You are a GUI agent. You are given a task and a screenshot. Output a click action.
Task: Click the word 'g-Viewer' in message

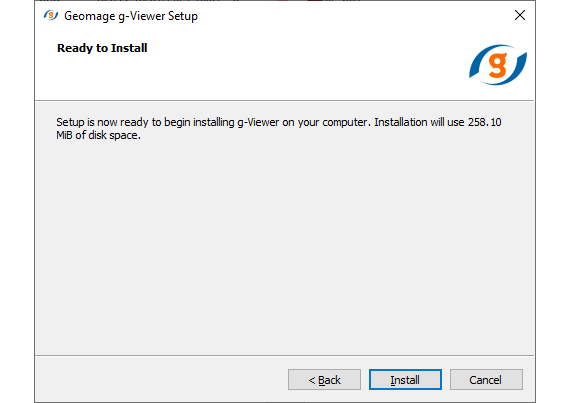(x=258, y=122)
